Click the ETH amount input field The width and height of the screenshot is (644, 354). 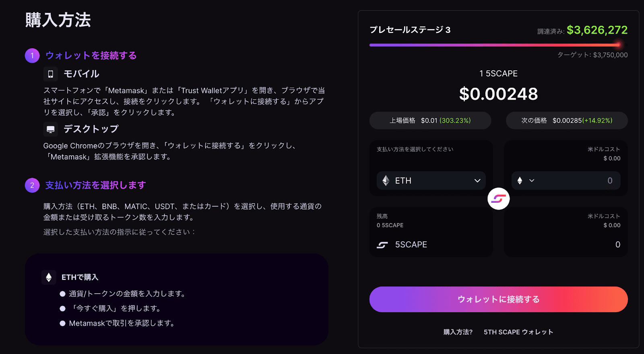(x=580, y=181)
